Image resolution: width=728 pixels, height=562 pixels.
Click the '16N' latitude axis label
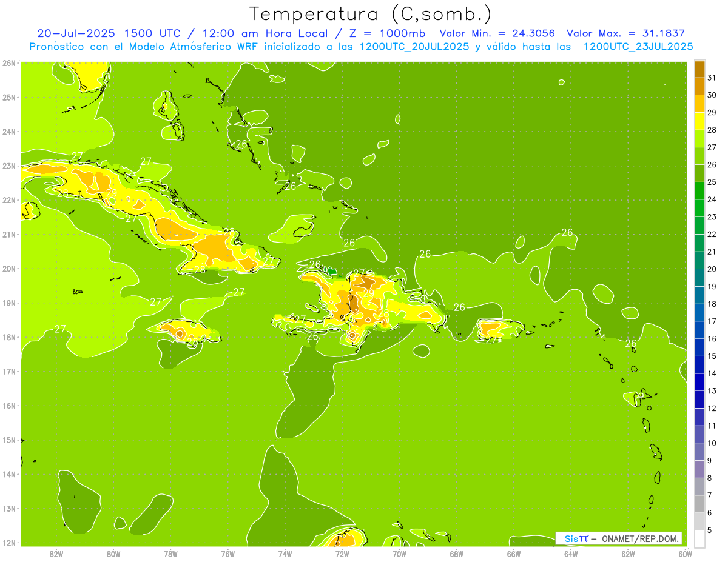point(9,406)
